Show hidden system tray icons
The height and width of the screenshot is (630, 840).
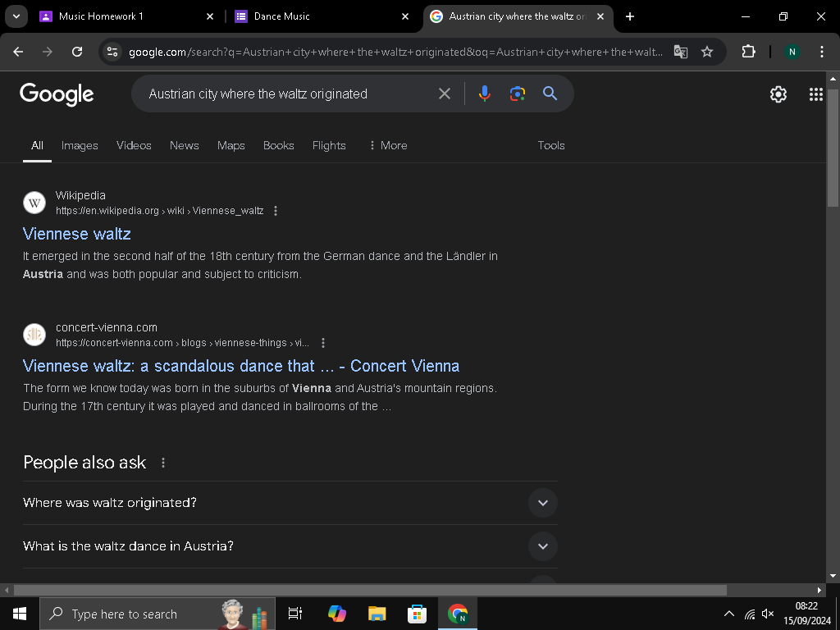click(729, 614)
